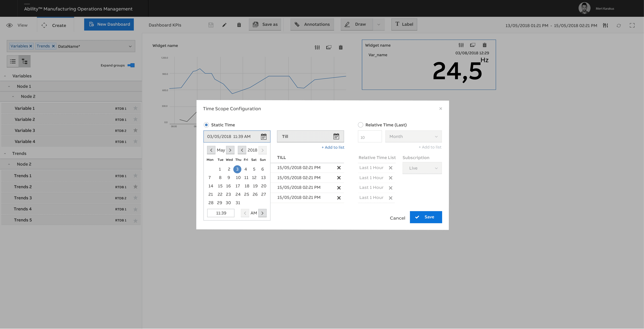Open the Live subscription dropdown

pos(422,168)
